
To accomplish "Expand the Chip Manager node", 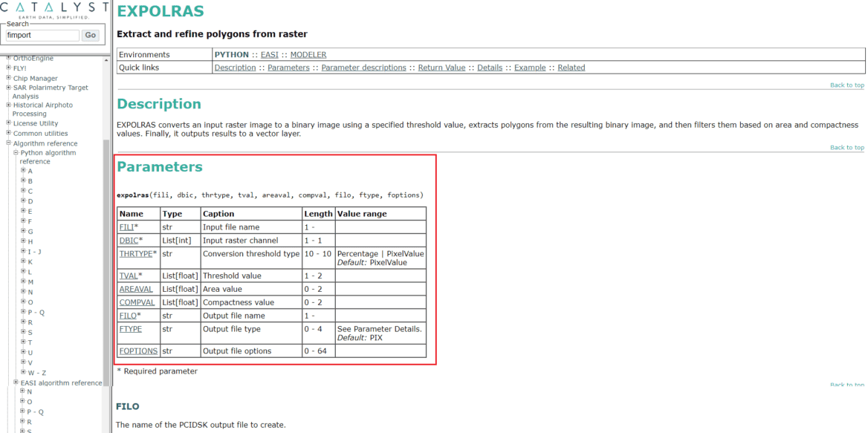I will coord(9,78).
